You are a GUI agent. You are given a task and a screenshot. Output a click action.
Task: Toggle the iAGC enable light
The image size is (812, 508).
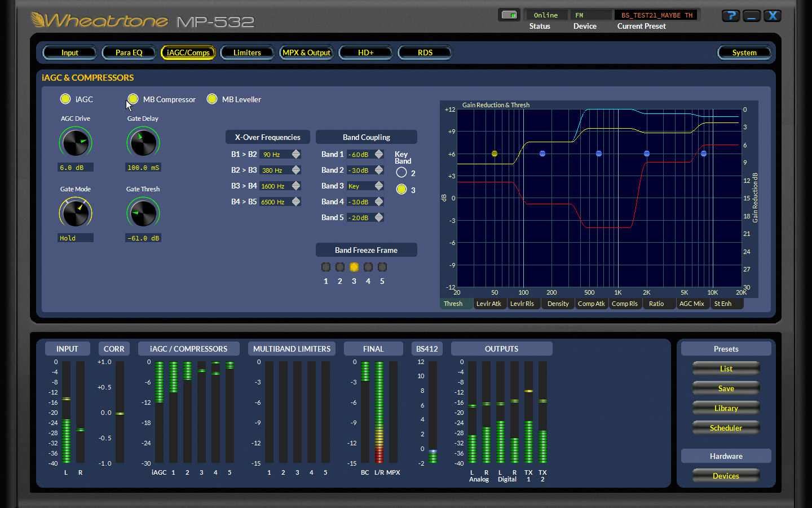coord(65,99)
